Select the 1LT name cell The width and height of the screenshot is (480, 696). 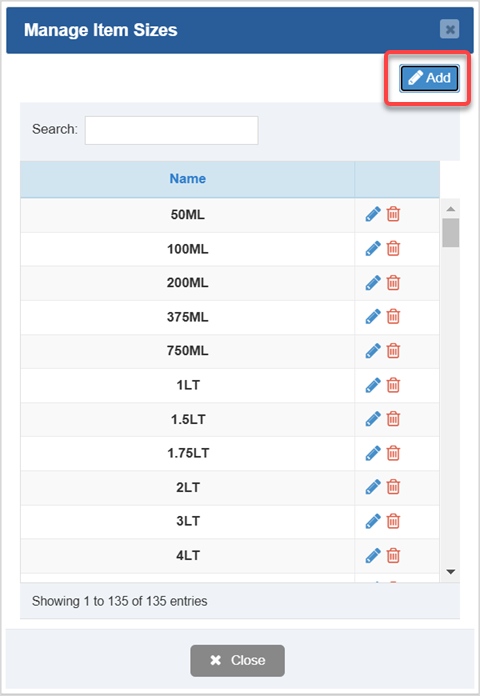(187, 385)
